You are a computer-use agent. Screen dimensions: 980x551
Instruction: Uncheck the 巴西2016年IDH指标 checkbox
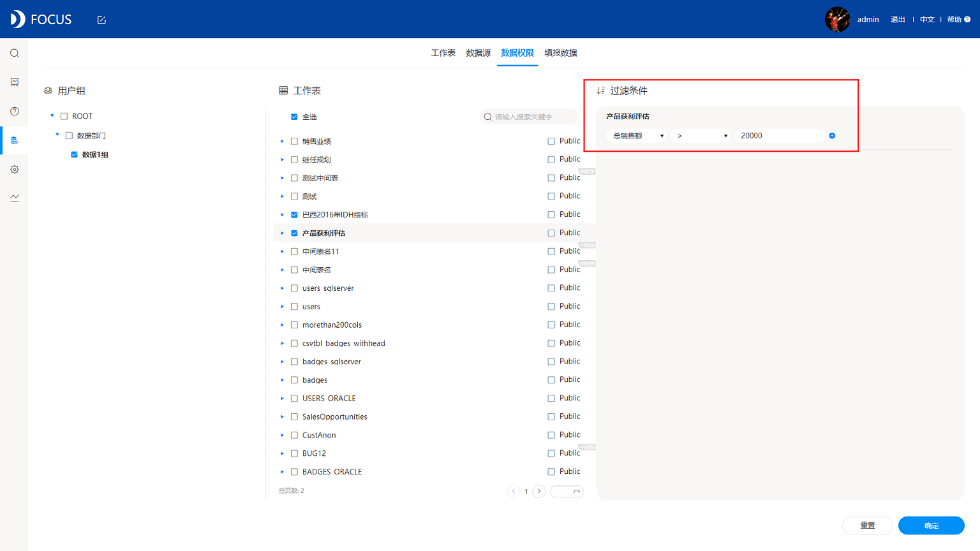tap(294, 215)
